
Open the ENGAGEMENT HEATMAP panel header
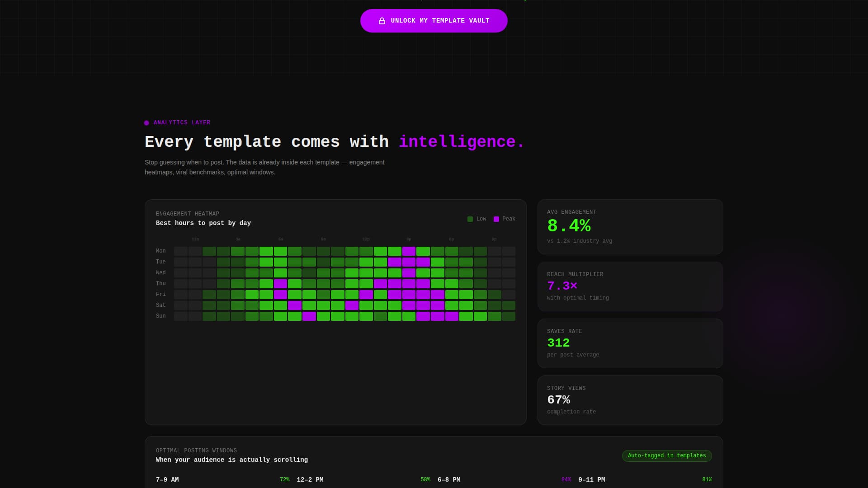point(187,213)
